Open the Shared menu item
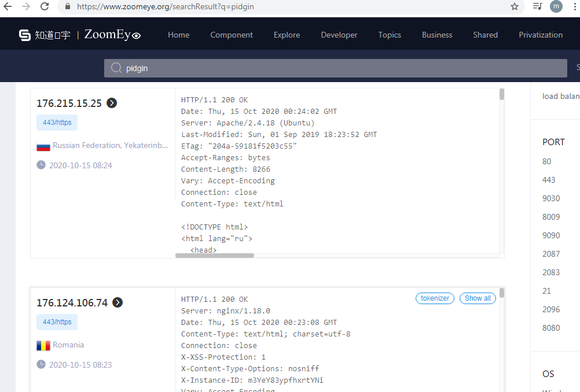The height and width of the screenshot is (392, 580). 485,35
